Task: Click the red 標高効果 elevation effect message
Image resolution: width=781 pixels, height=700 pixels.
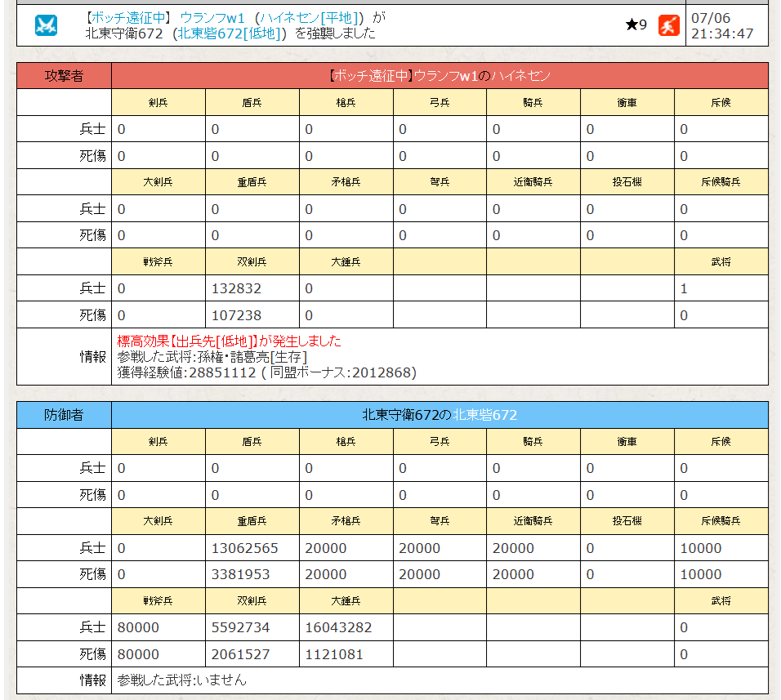Action: tap(229, 341)
